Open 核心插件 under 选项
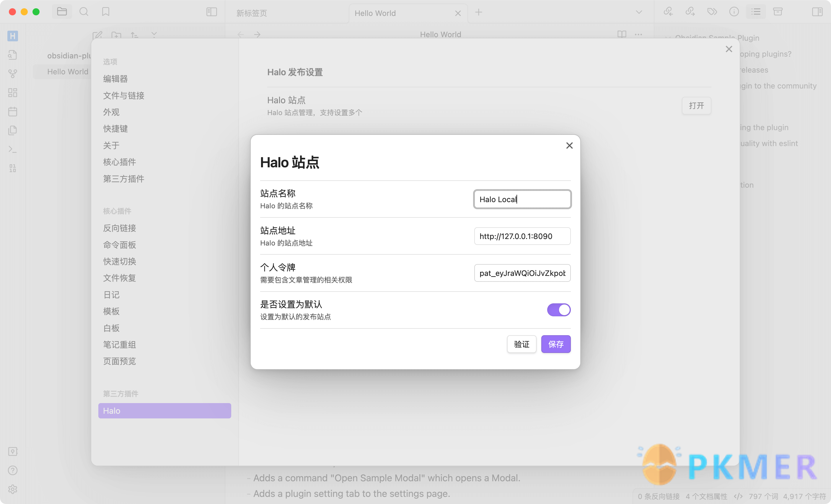 (119, 162)
